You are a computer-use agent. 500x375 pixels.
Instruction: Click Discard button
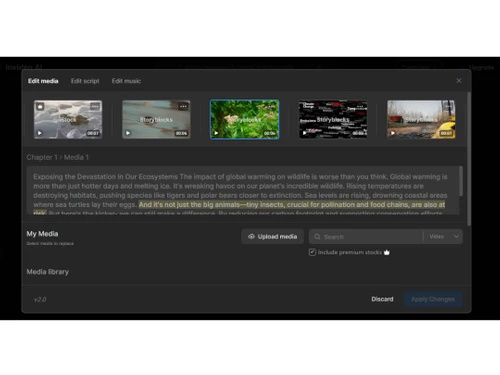pyautogui.click(x=382, y=299)
